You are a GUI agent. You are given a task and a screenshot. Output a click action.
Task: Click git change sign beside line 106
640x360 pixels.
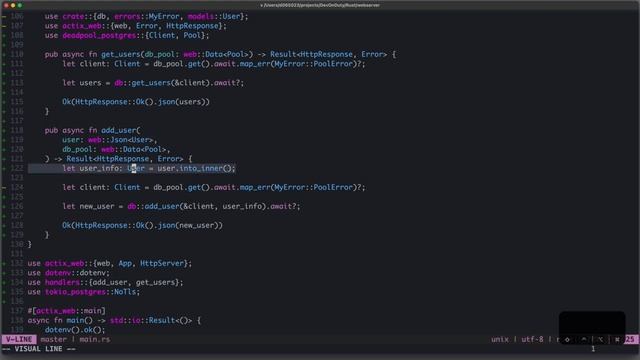click(4, 16)
